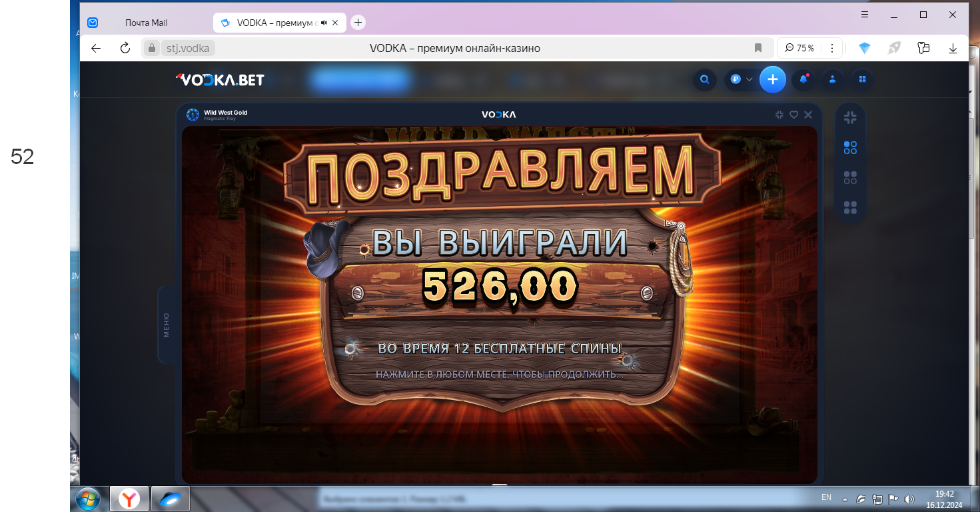The image size is (980, 512).
Task: Open the user profile icon
Action: (833, 80)
